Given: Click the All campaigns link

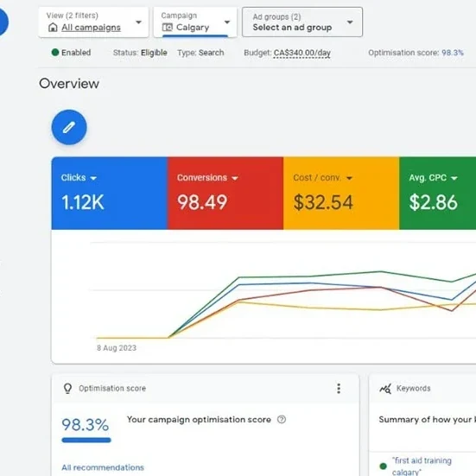Looking at the screenshot, I should (91, 28).
